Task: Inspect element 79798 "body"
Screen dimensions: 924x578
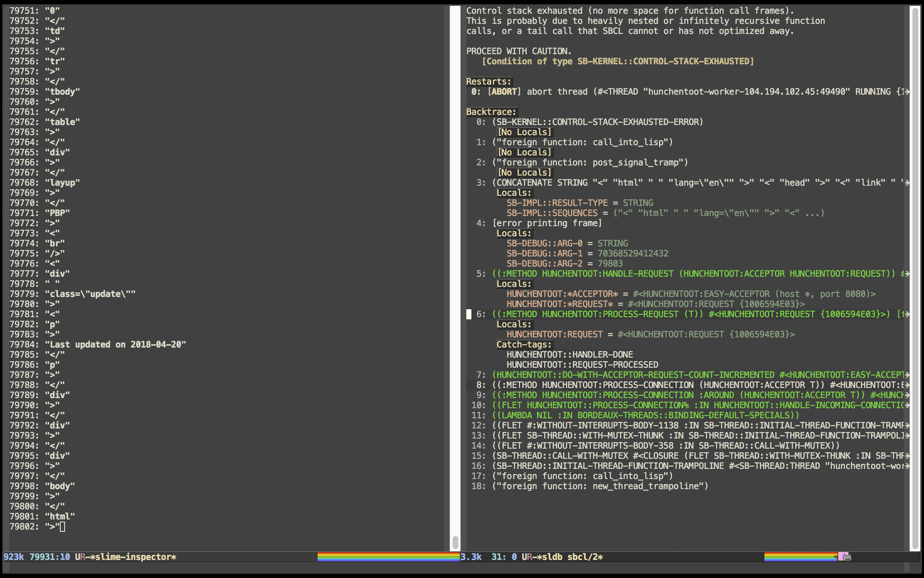Action: pos(60,486)
